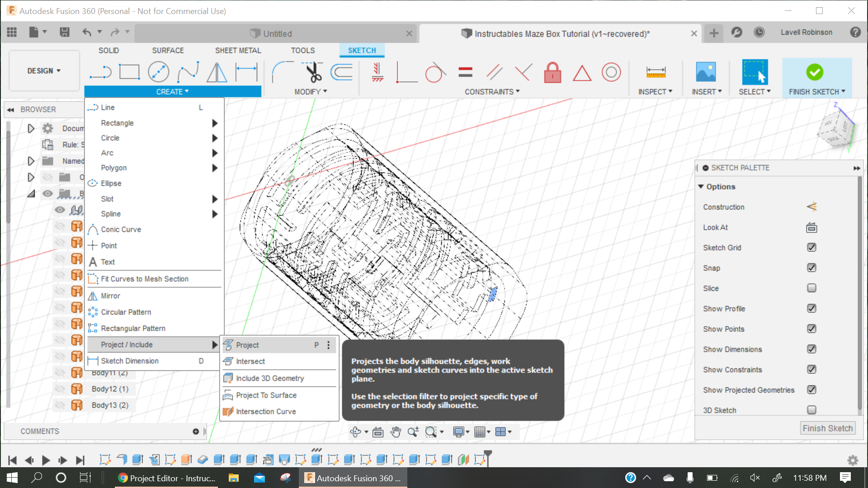Click the SURFACE tab in ribbon

[x=168, y=50]
